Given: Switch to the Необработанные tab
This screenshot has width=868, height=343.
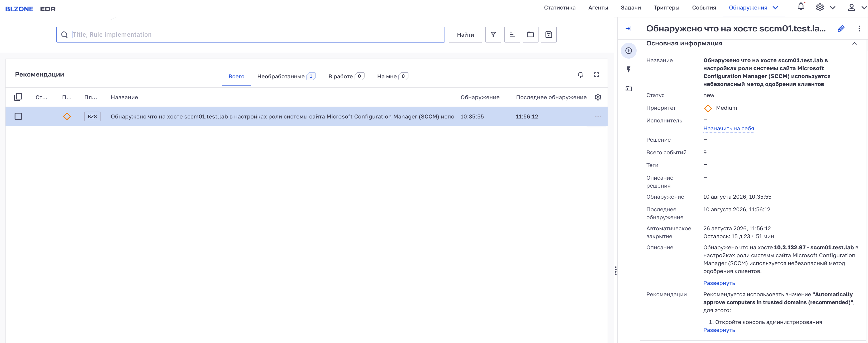Looking at the screenshot, I should tap(286, 77).
